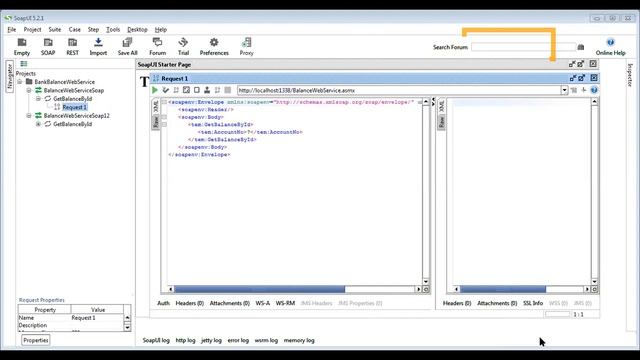Open Preferences from the toolbar
640x360 pixels.
click(214, 47)
